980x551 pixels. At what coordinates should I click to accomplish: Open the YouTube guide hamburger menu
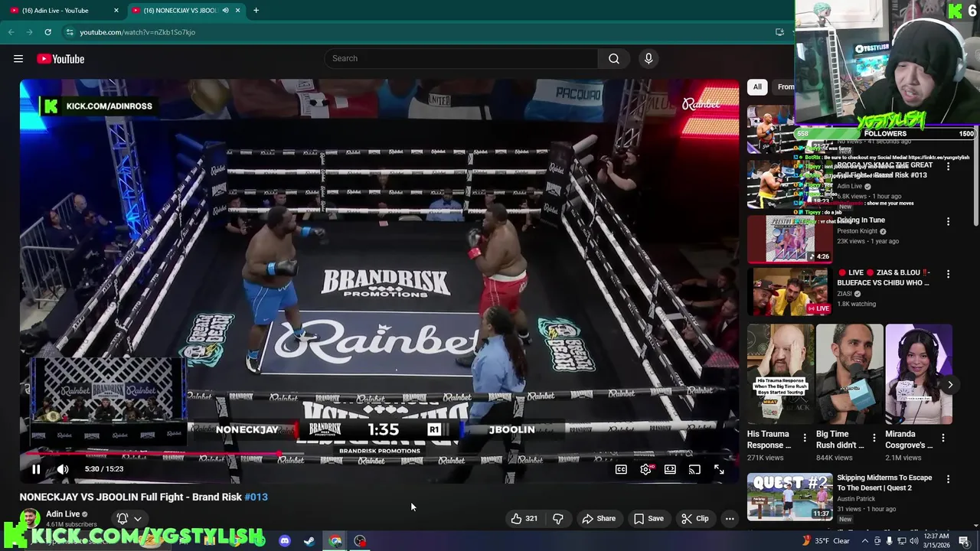(x=18, y=59)
